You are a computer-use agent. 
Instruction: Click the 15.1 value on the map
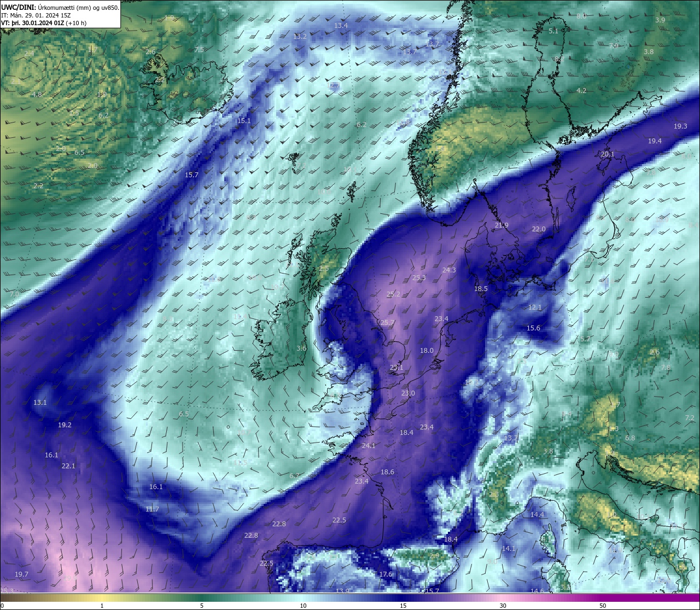[x=244, y=121]
